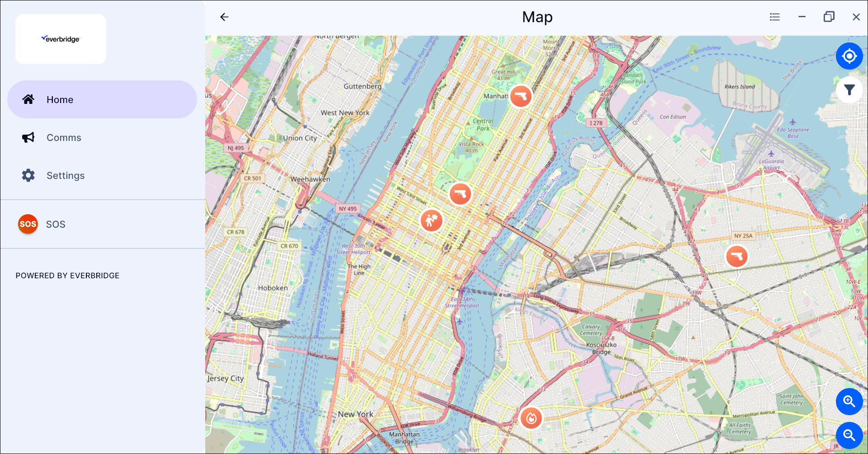Click the Everbridge logo card

pyautogui.click(x=61, y=39)
